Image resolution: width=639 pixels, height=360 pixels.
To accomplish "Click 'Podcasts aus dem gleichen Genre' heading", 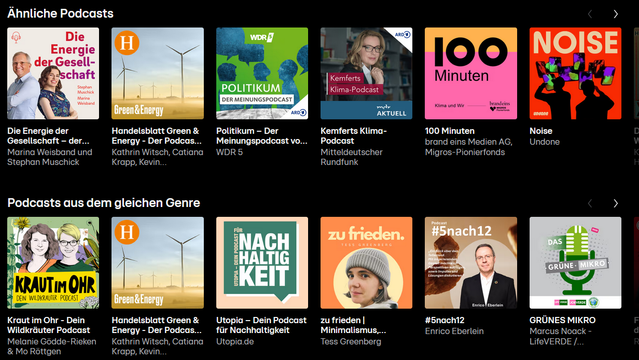I will pos(104,203).
